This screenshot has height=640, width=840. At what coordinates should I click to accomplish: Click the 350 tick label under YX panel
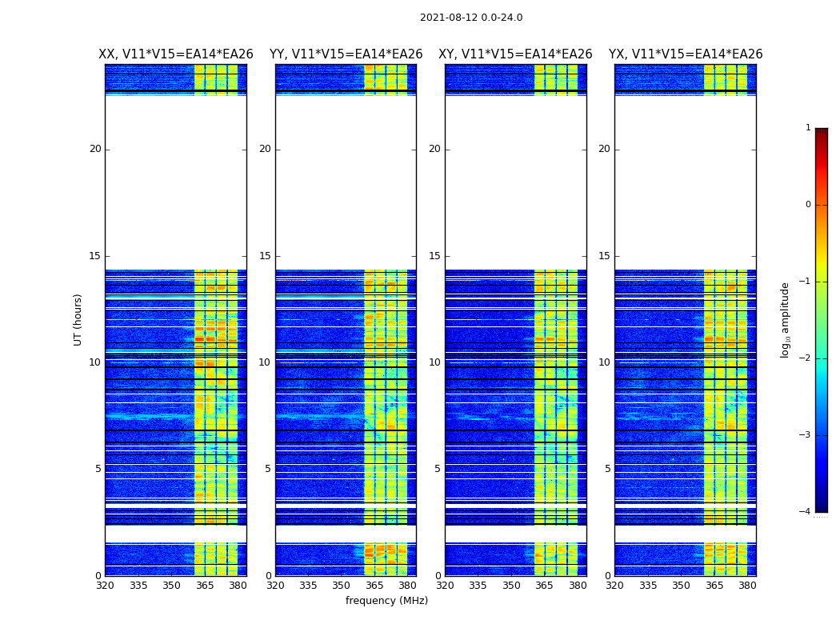[x=681, y=586]
